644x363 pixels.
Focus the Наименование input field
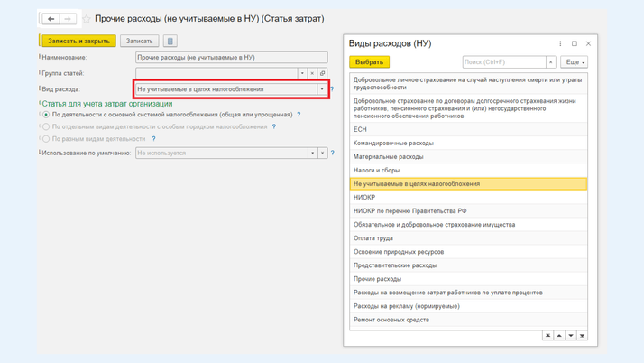point(232,58)
